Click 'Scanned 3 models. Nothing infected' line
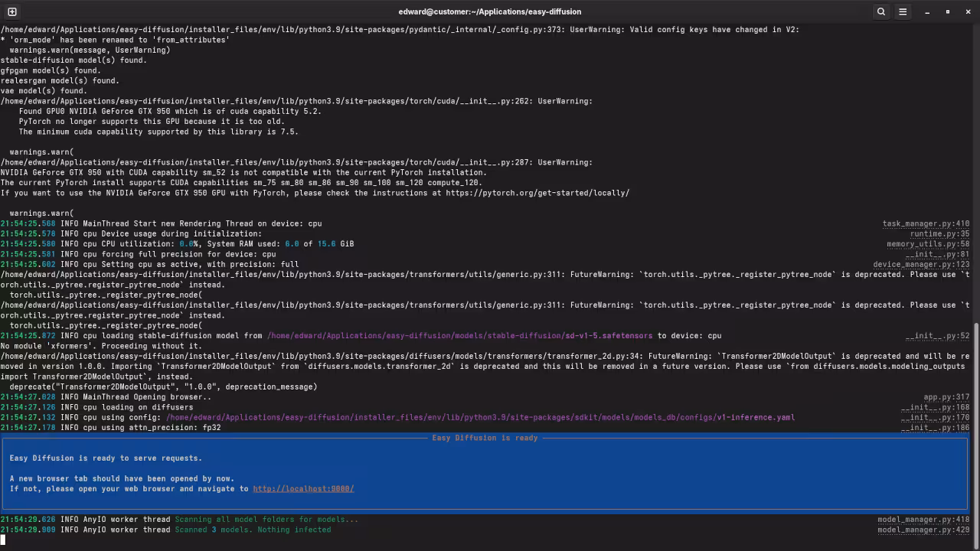Viewport: 980px width, 551px height. coord(253,530)
